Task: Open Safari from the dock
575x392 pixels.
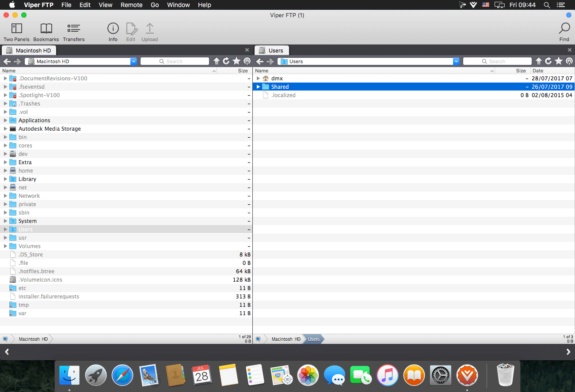Action: [122, 375]
